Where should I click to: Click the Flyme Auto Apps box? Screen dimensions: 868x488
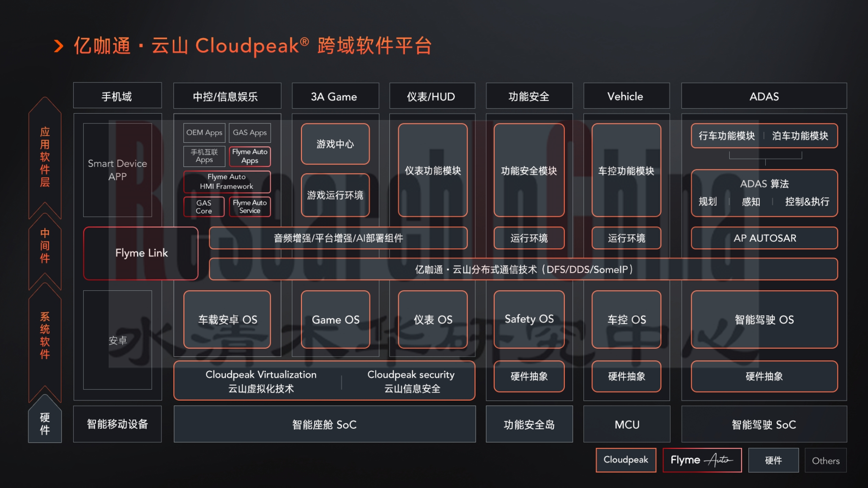[x=250, y=156]
